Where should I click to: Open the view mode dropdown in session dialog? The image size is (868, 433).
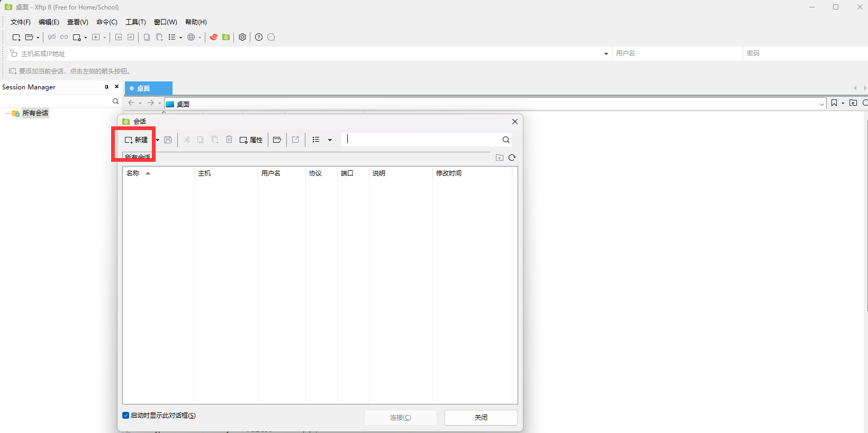330,140
